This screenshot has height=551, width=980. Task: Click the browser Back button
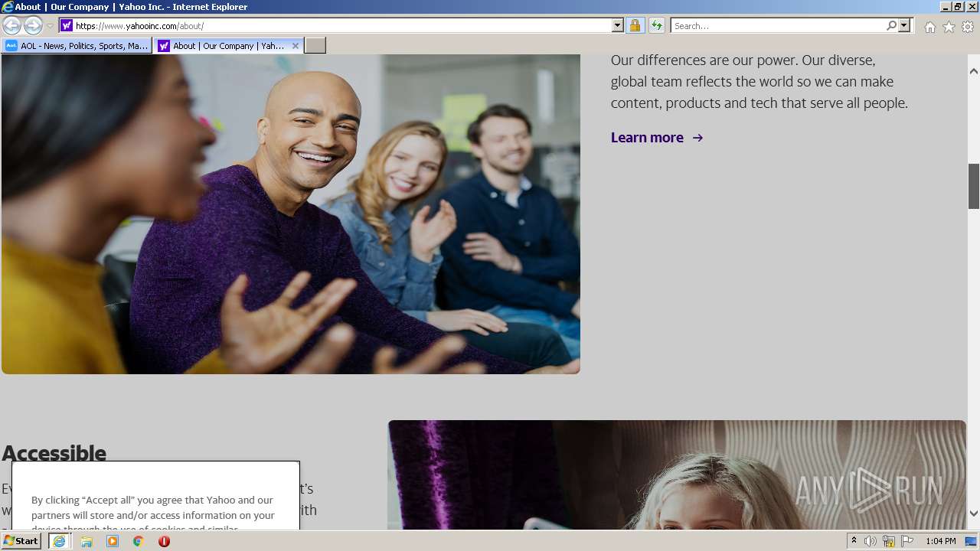[12, 25]
